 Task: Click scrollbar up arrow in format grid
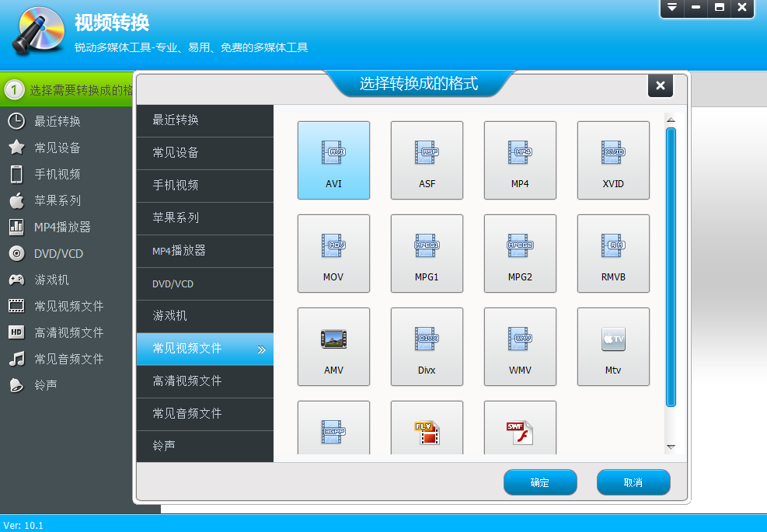pos(671,120)
